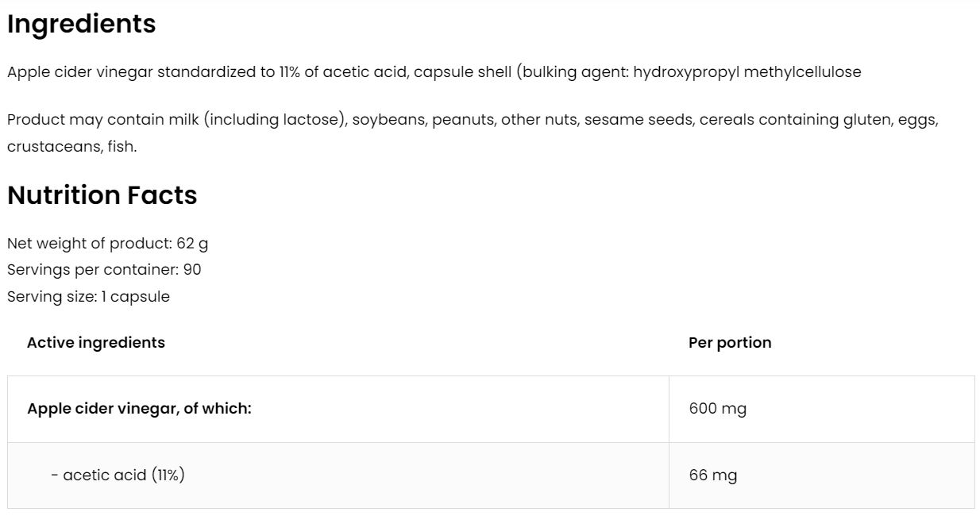Click the 600 mg value cell
The height and width of the screenshot is (516, 980).
[718, 410]
